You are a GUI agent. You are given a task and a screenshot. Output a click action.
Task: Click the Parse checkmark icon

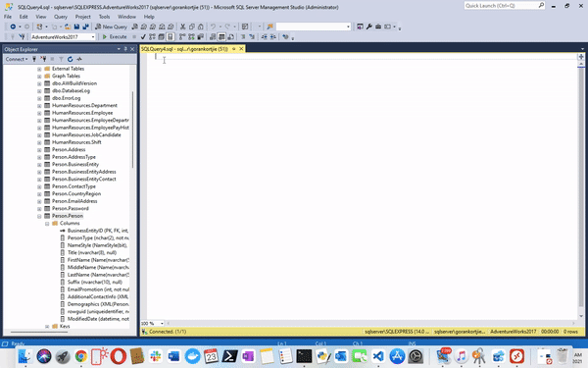point(143,37)
